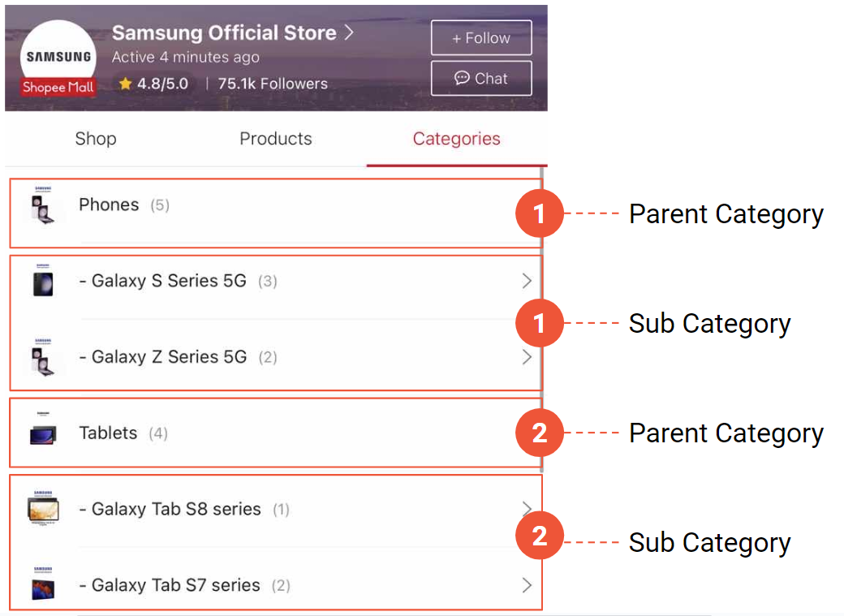This screenshot has width=844, height=616.
Task: Select the Categories tab
Action: [x=456, y=139]
